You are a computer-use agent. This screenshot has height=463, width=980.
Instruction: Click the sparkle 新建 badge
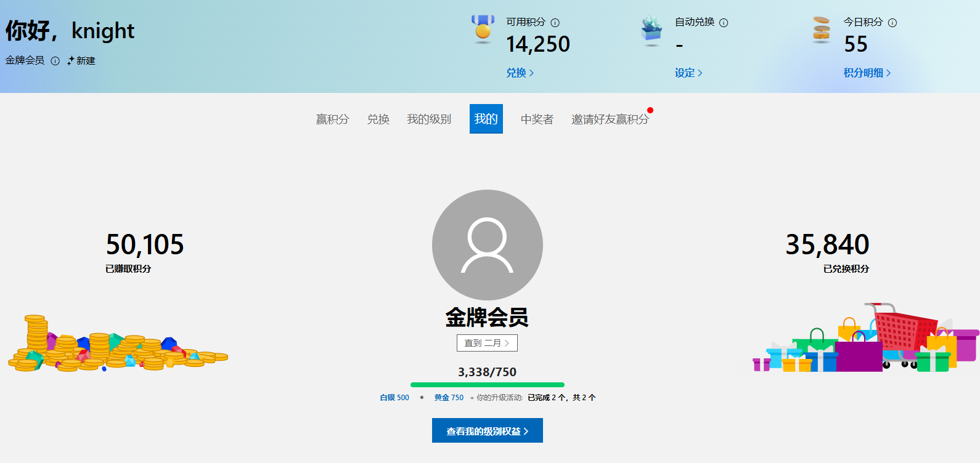81,61
